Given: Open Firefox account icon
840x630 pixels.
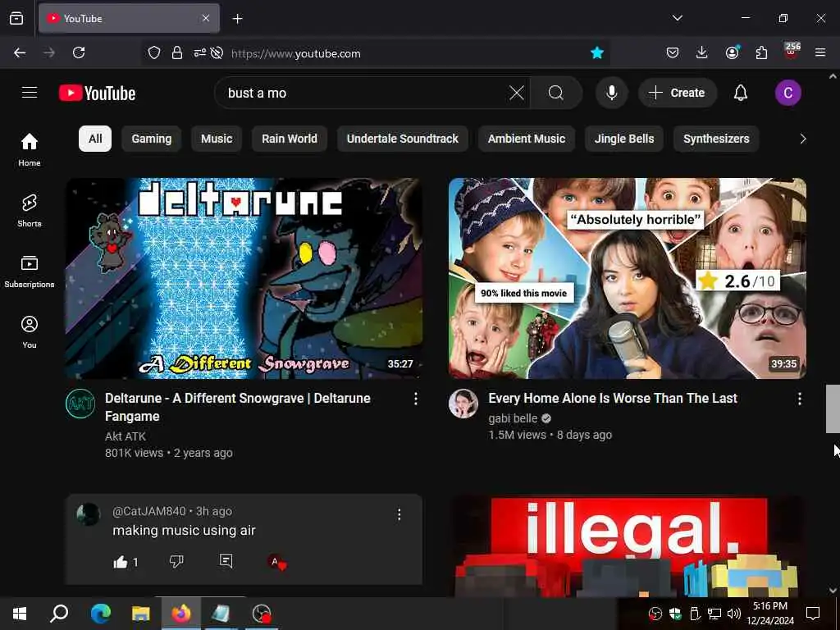Looking at the screenshot, I should pyautogui.click(x=732, y=52).
